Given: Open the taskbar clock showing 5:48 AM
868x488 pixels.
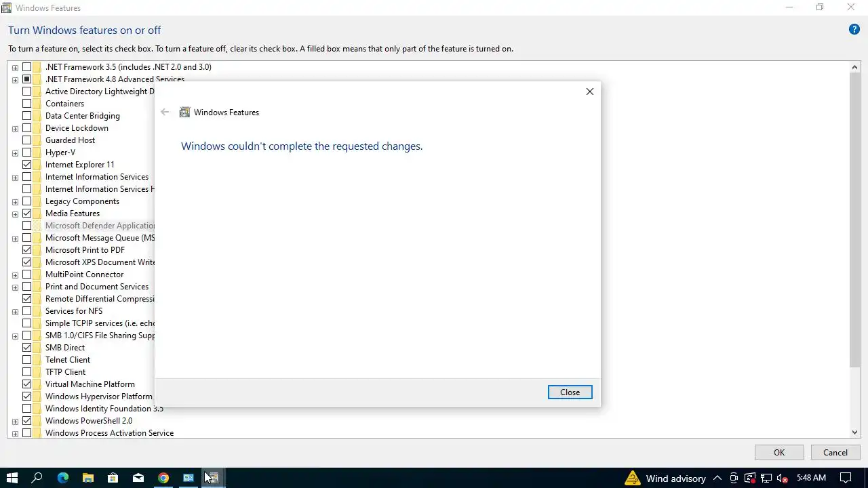Looking at the screenshot, I should (811, 478).
